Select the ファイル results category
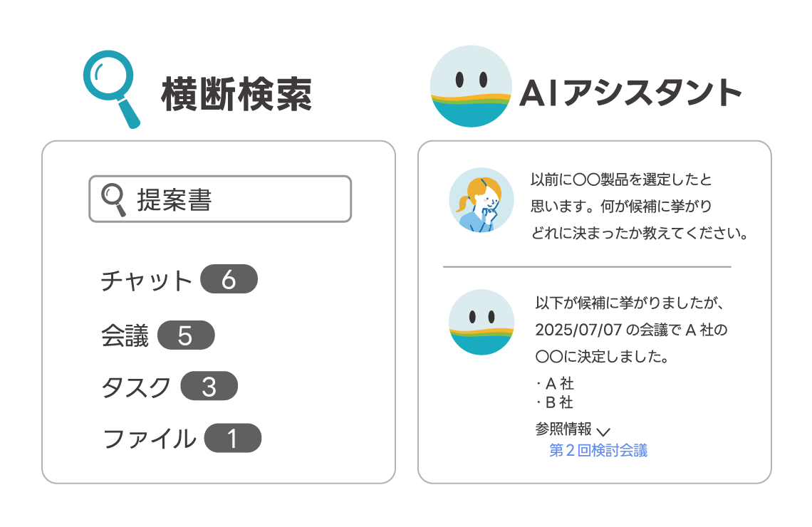 click(x=149, y=439)
